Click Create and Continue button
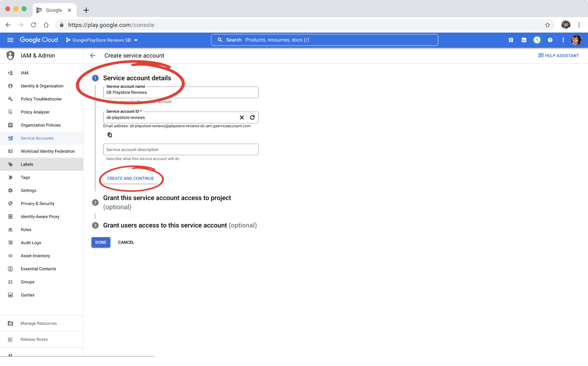Image resolution: width=588 pixels, height=366 pixels. tap(131, 178)
